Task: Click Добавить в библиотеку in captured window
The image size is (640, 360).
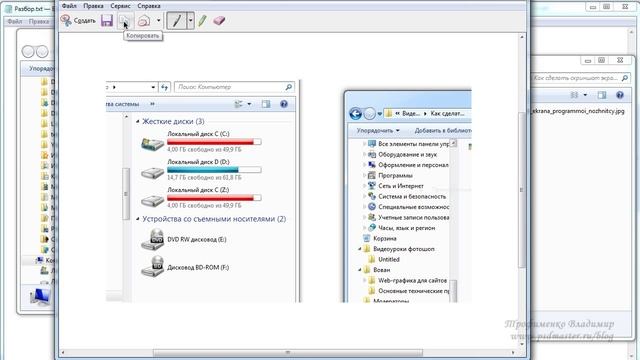Action: [x=442, y=131]
